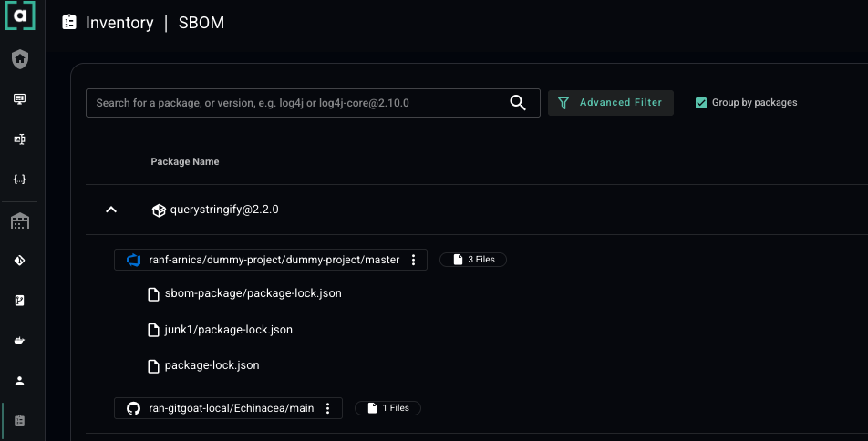
Task: Click the Package Name column header
Action: click(185, 161)
